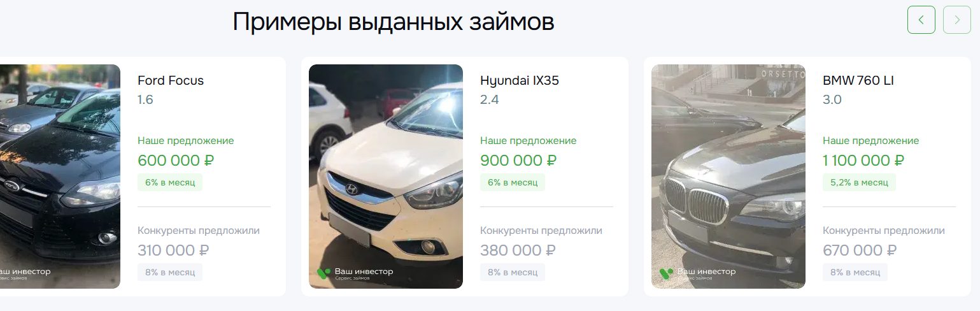Click the Примеры выданных займов heading
This screenshot has height=311, width=980.
tap(394, 22)
